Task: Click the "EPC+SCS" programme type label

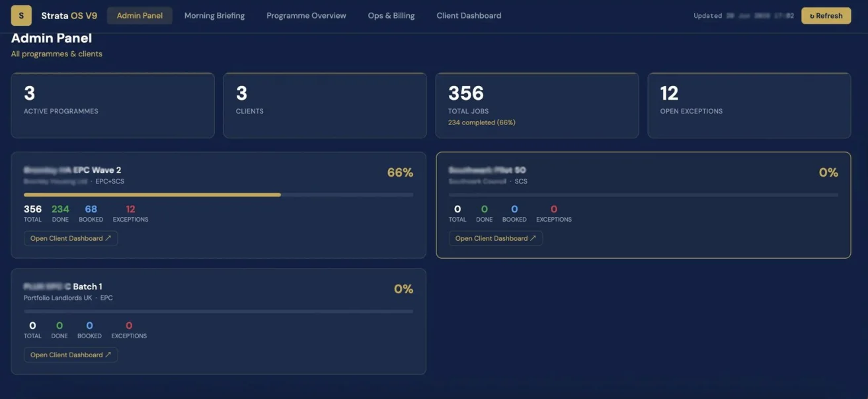Action: [x=110, y=181]
